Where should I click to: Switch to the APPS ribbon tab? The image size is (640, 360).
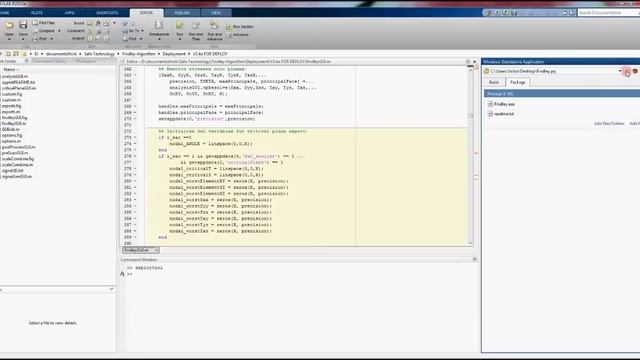pyautogui.click(x=69, y=13)
